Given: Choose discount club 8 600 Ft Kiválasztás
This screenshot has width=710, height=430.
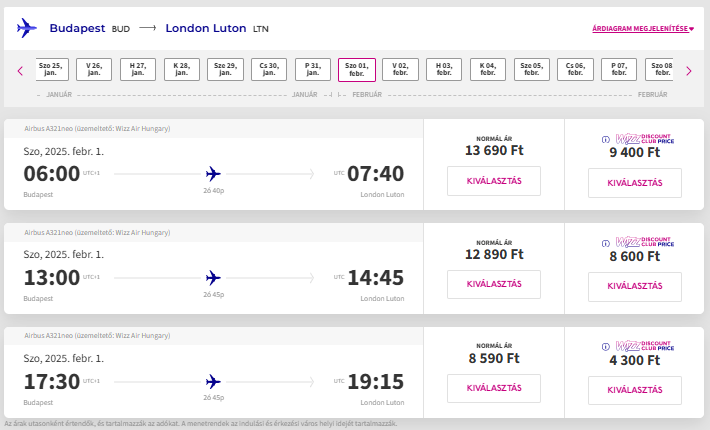Looking at the screenshot, I should tap(635, 287).
